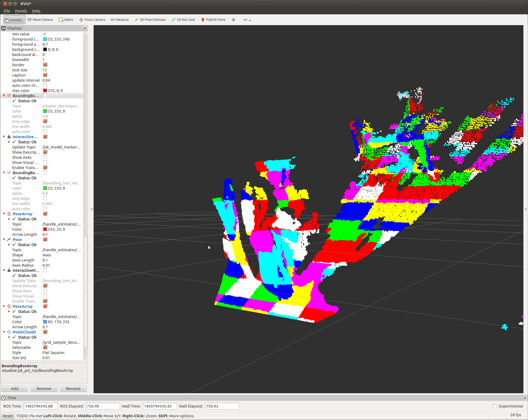The width and height of the screenshot is (528, 420).
Task: Check the Experimental checkbox
Action: pyautogui.click(x=495, y=406)
